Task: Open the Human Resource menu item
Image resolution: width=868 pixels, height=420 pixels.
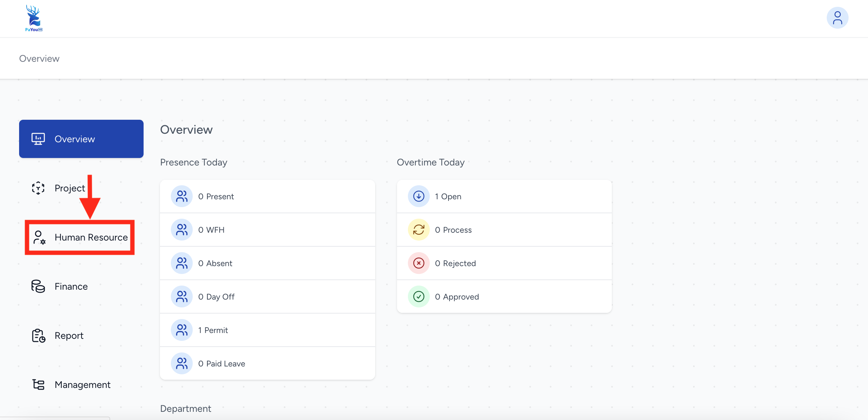Action: click(91, 237)
